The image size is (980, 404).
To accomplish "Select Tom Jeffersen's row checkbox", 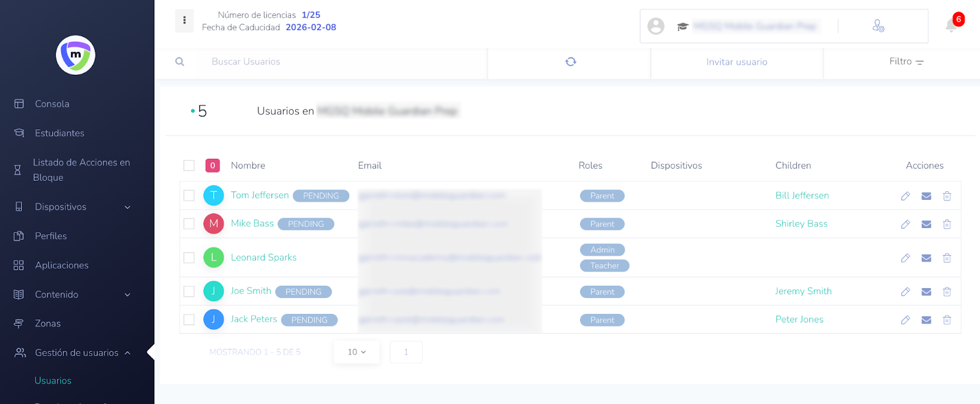I will point(189,196).
